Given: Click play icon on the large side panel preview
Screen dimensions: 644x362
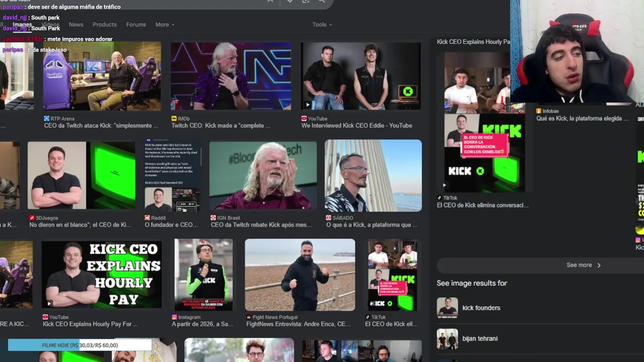Looking at the screenshot, I should [444, 185].
